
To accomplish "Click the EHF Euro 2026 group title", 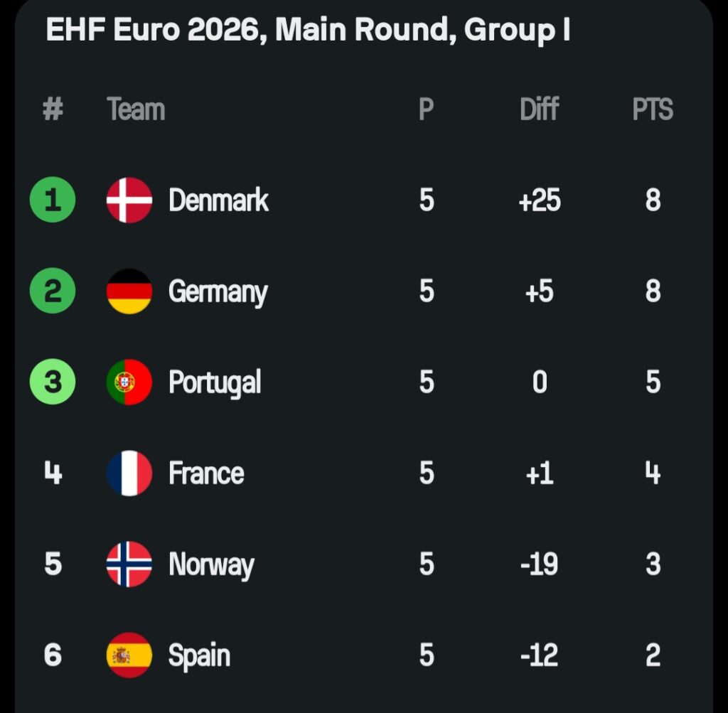I will (308, 31).
